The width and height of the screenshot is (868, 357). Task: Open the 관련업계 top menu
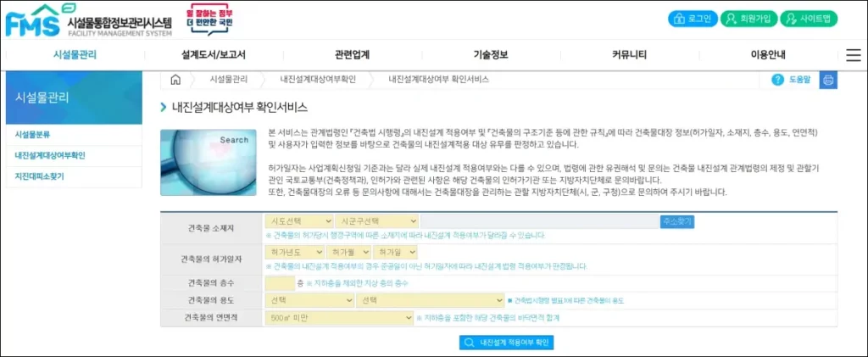[x=352, y=55]
